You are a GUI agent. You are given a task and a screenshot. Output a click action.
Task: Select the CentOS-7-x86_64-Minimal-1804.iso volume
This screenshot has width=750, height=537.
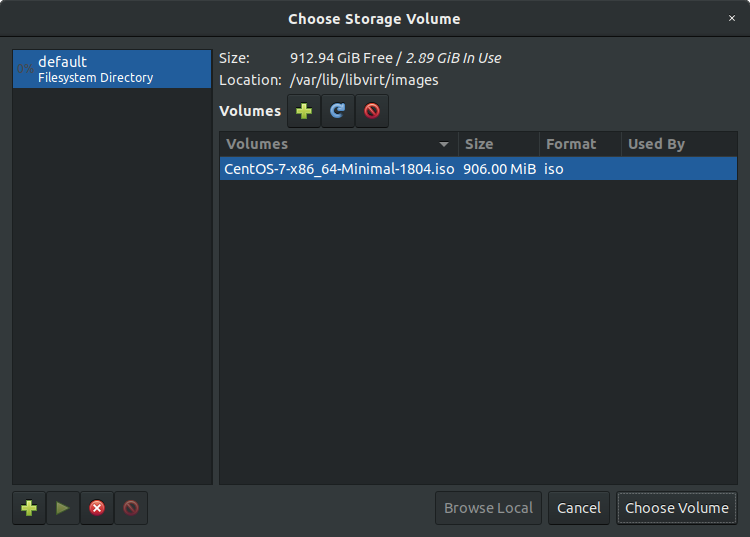click(339, 169)
